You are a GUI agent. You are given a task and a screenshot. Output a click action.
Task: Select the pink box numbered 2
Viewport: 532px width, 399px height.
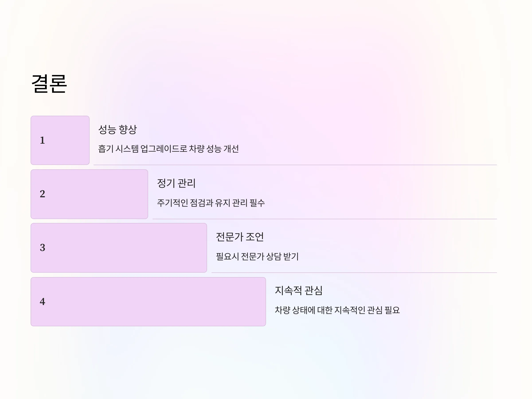(x=89, y=194)
